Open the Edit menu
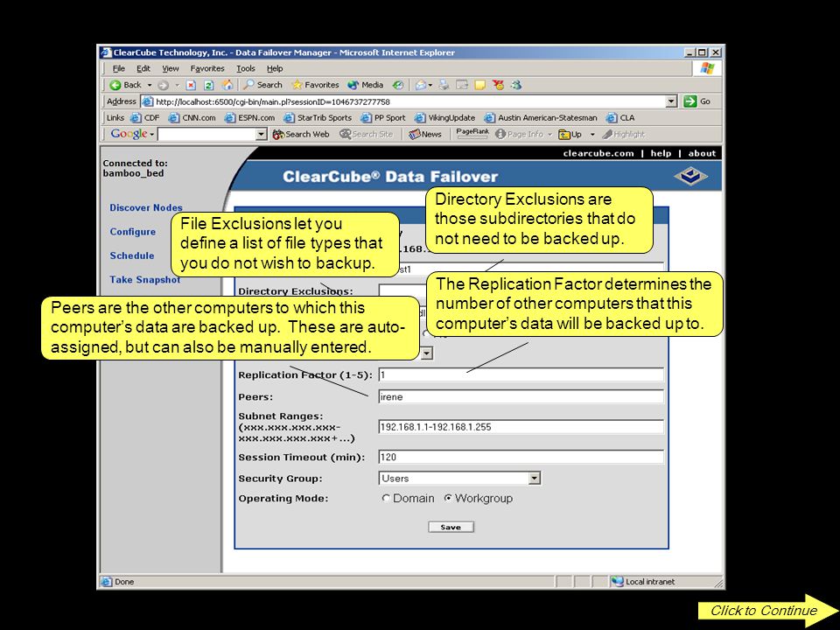The height and width of the screenshot is (630, 840). 143,68
